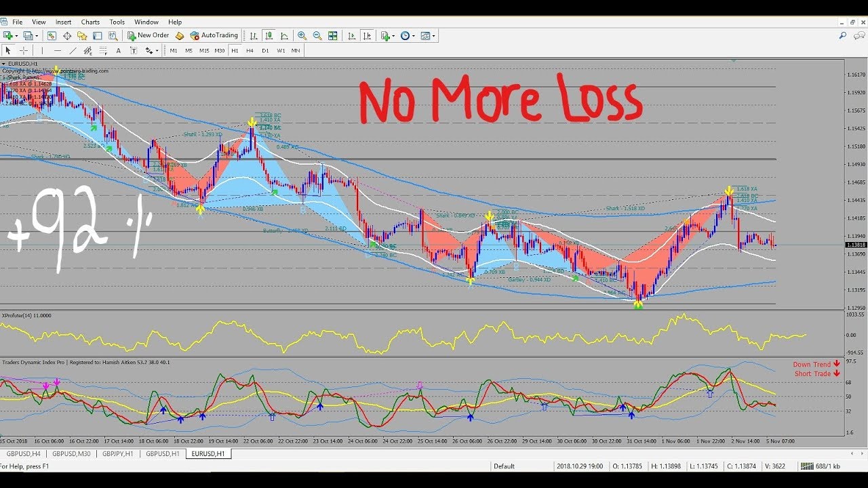Open the periods clock dropdown
The width and height of the screenshot is (868, 488).
pos(408,35)
